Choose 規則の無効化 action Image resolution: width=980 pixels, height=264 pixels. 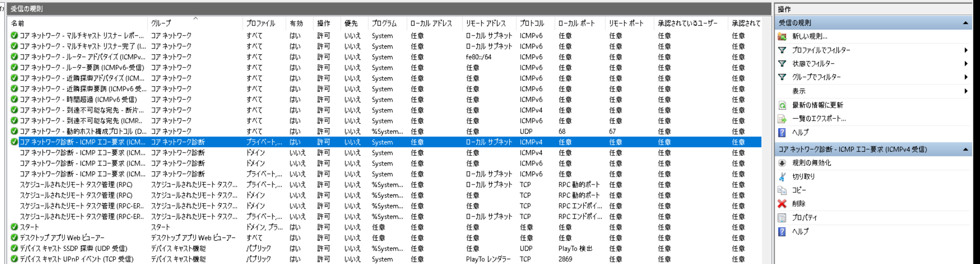coord(811,163)
